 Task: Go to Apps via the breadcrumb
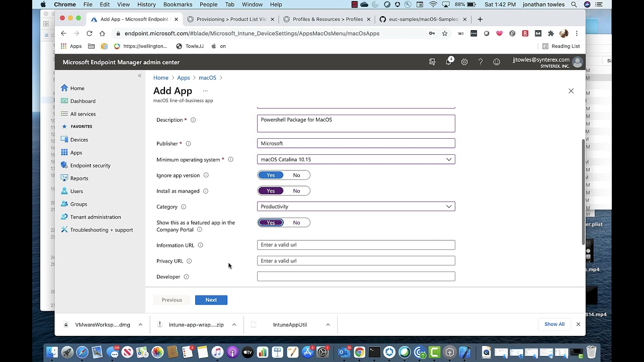click(x=184, y=78)
